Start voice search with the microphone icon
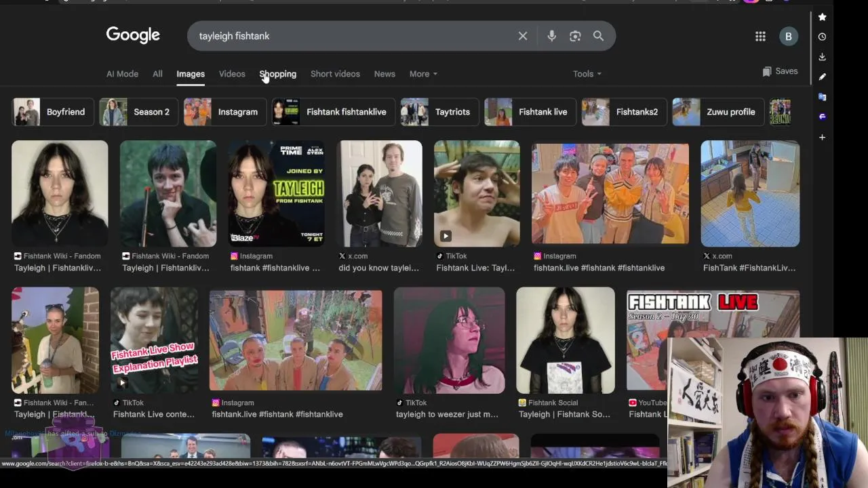The width and height of the screenshot is (868, 488). [551, 36]
